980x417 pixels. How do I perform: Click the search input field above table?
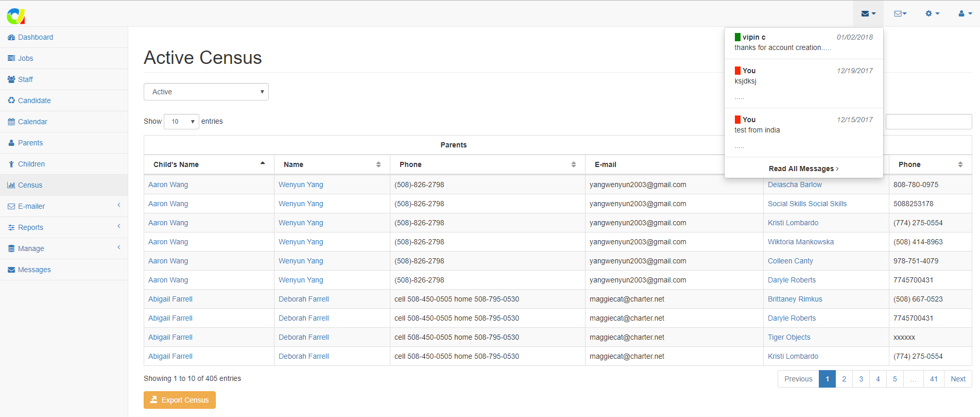pyautogui.click(x=929, y=122)
